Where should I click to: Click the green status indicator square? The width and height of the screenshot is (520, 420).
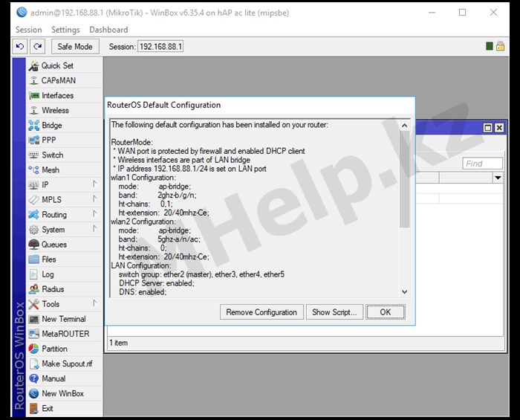pos(489,46)
